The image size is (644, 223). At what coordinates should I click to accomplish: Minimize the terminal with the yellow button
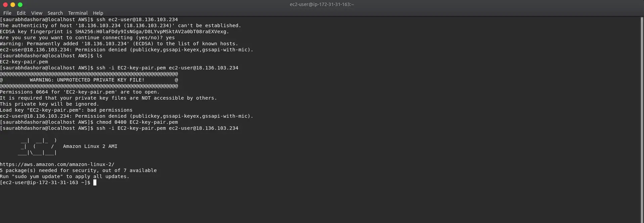coord(13,5)
